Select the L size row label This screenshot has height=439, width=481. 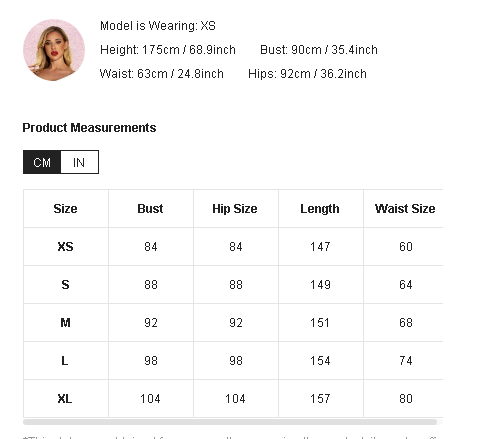(x=65, y=361)
